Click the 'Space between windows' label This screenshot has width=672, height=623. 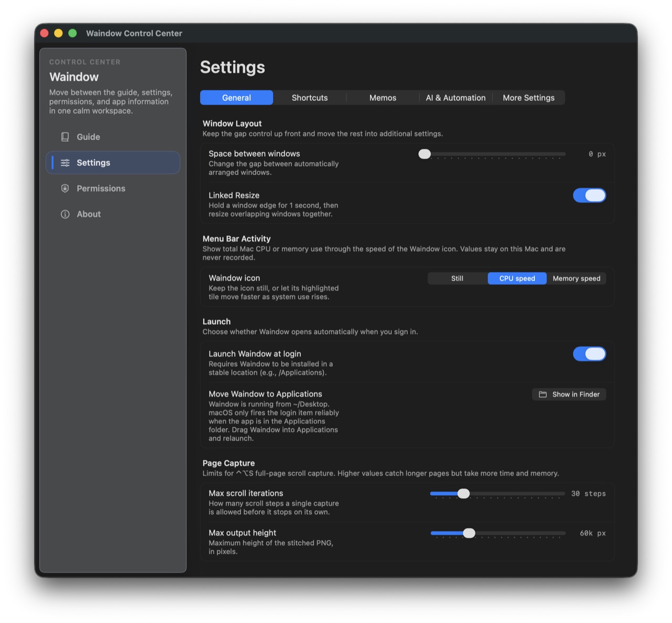point(254,154)
